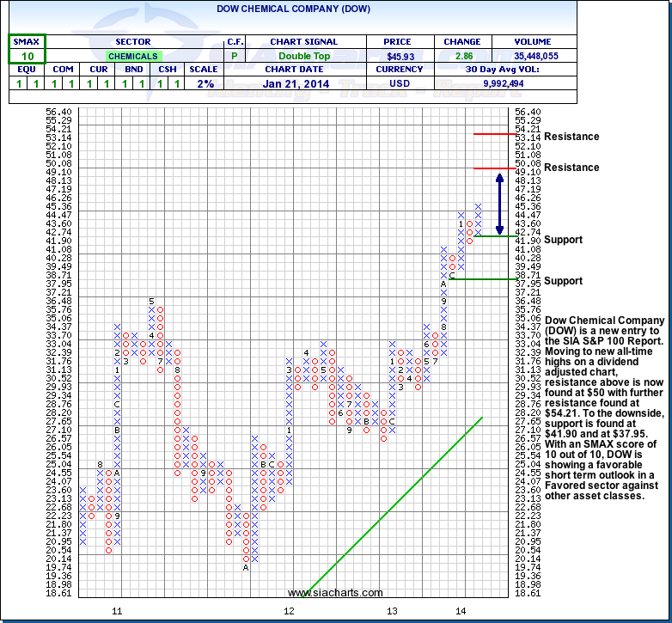Select the price value $45.93
Image resolution: width=672 pixels, height=623 pixels.
(389, 56)
